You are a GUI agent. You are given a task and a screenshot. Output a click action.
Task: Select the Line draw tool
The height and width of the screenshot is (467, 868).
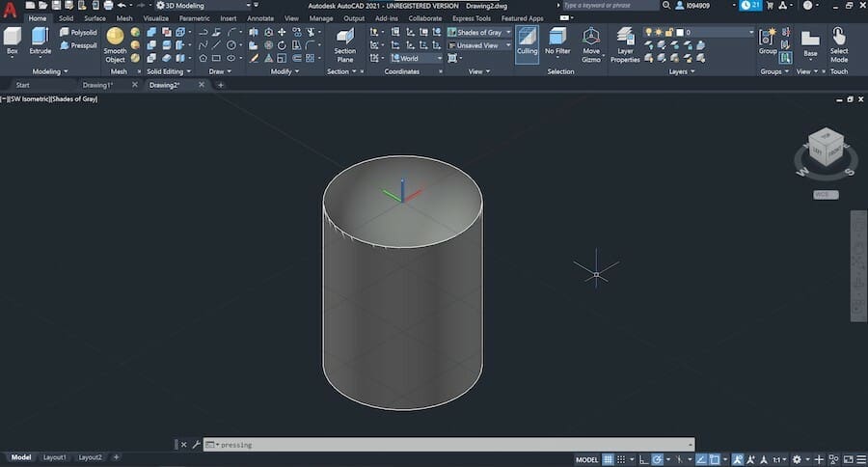(216, 45)
